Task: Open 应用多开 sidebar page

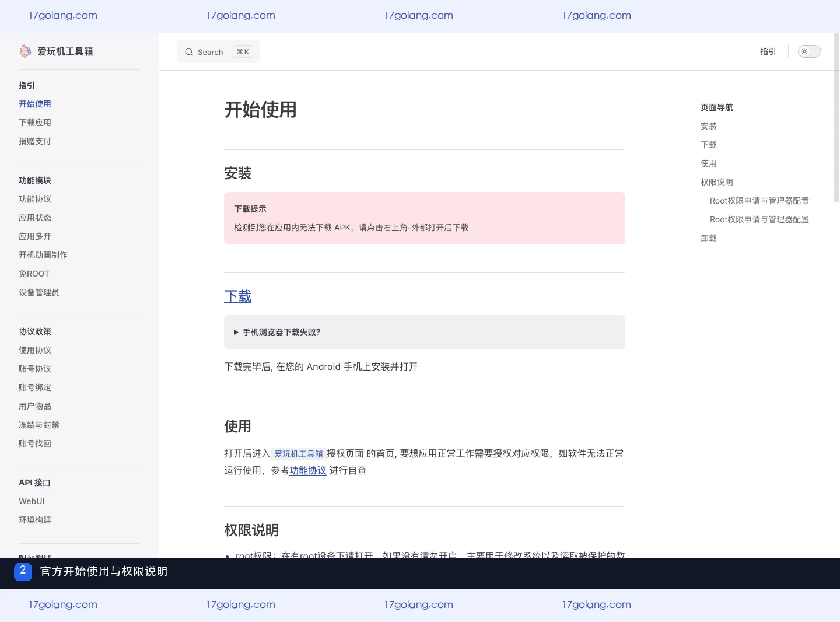Action: pos(35,236)
